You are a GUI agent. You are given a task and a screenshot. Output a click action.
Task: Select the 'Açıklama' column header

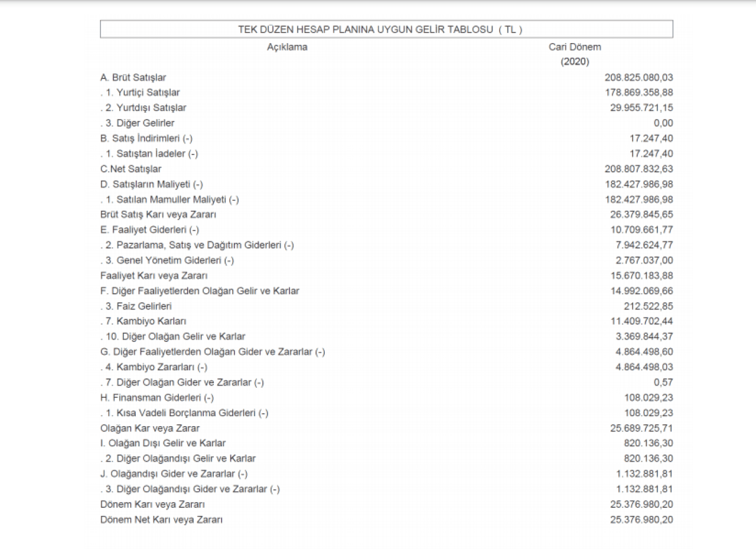(287, 47)
